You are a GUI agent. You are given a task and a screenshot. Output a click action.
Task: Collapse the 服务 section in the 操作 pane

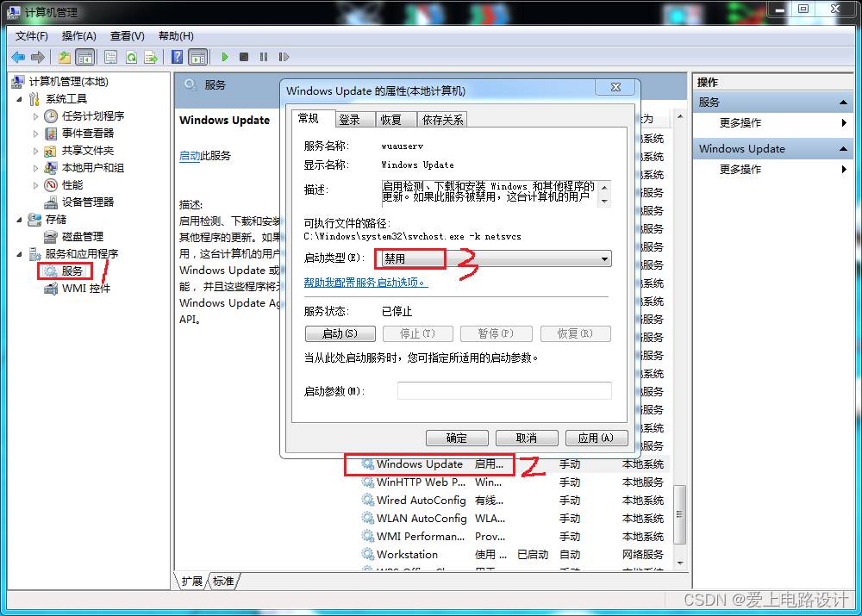tap(843, 103)
